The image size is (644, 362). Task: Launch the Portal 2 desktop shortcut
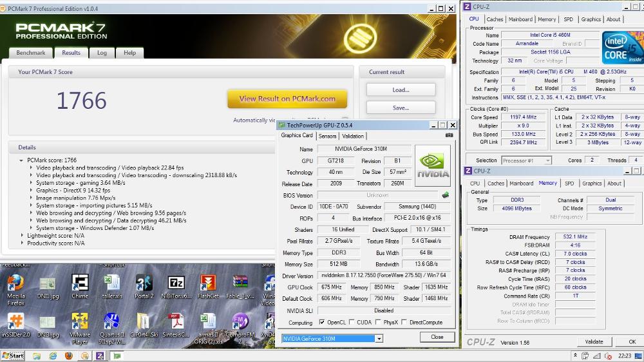coord(144,287)
